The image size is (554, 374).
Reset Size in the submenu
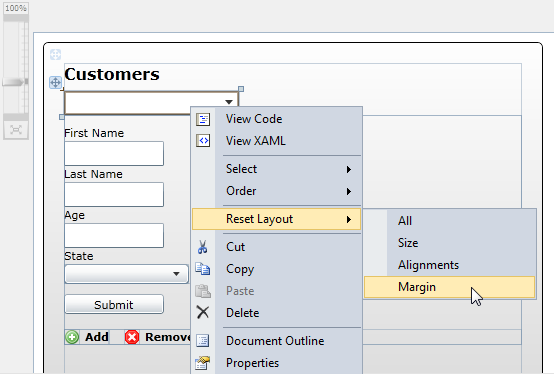449,243
